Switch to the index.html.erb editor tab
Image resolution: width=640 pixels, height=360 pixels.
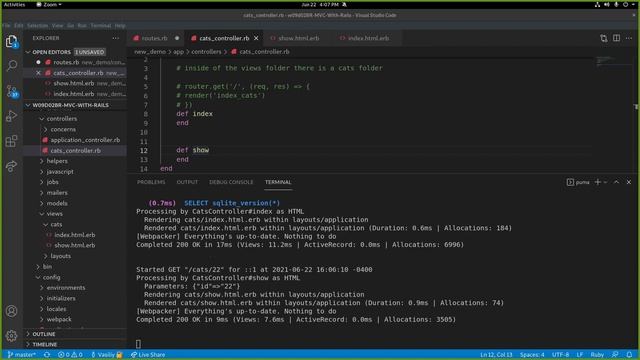point(368,38)
